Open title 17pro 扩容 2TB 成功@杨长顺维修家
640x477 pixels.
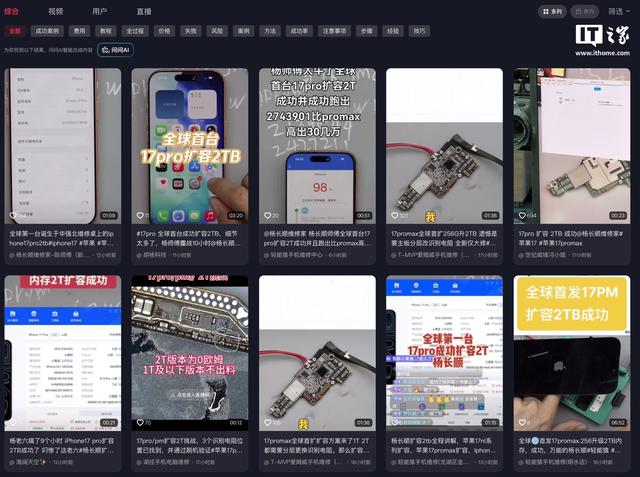[x=571, y=238]
